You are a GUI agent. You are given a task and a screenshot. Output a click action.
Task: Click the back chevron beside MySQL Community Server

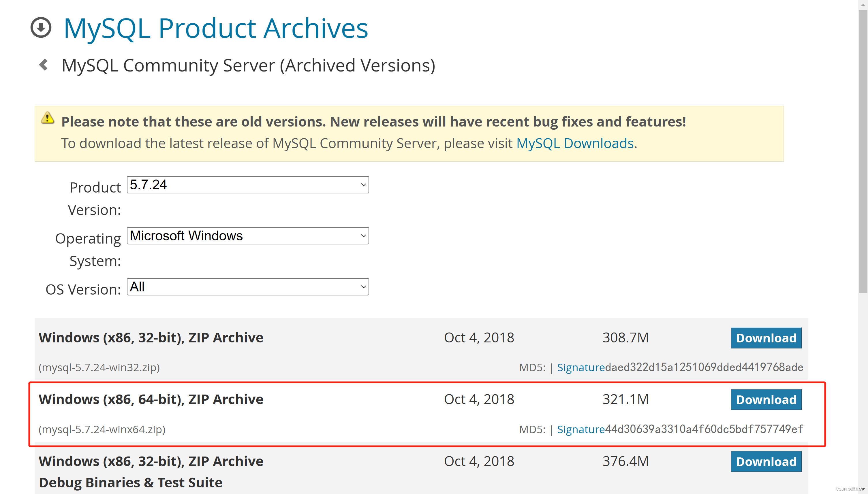coord(43,65)
